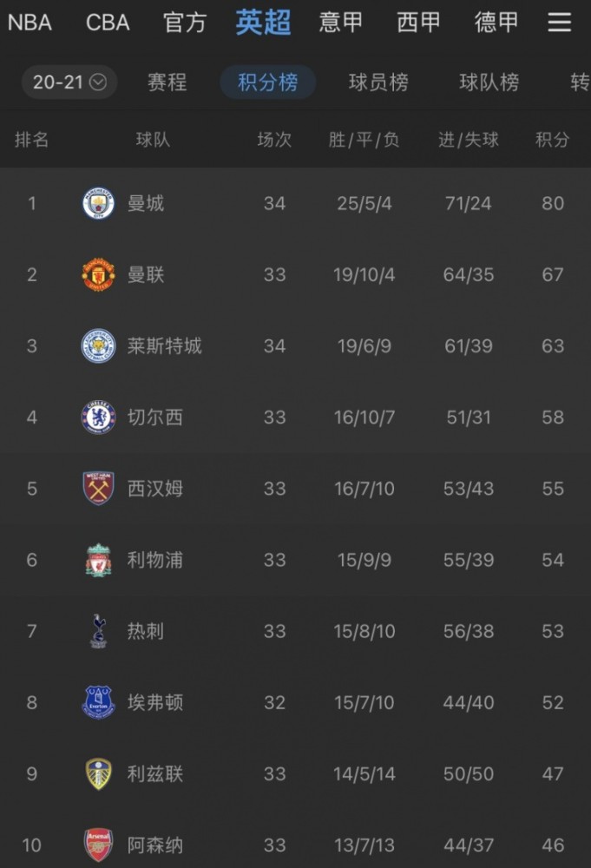The image size is (591, 868).
Task: Tap the Chelsea club crest
Action: pyautogui.click(x=99, y=418)
